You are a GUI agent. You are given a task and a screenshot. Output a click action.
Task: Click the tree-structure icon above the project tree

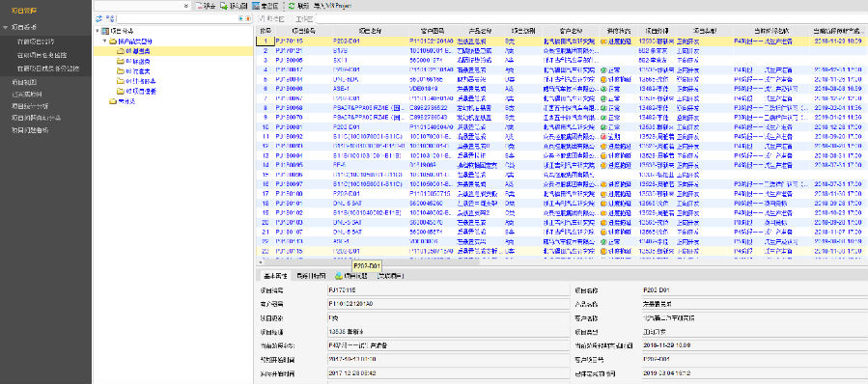110,18
